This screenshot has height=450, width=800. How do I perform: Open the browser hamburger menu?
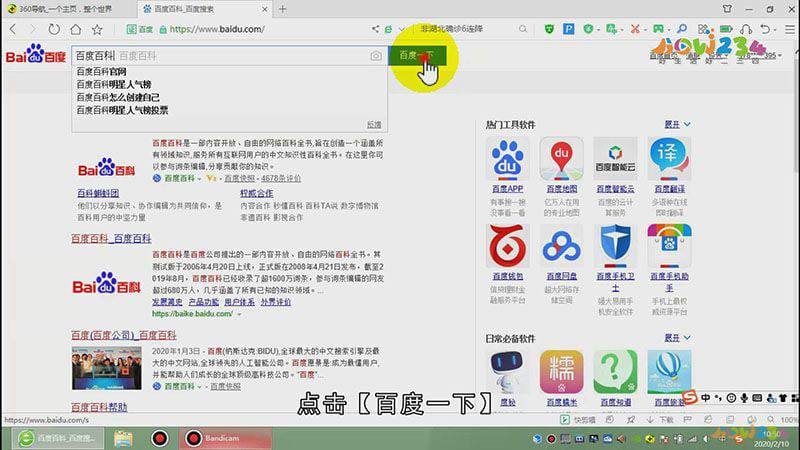pos(790,29)
